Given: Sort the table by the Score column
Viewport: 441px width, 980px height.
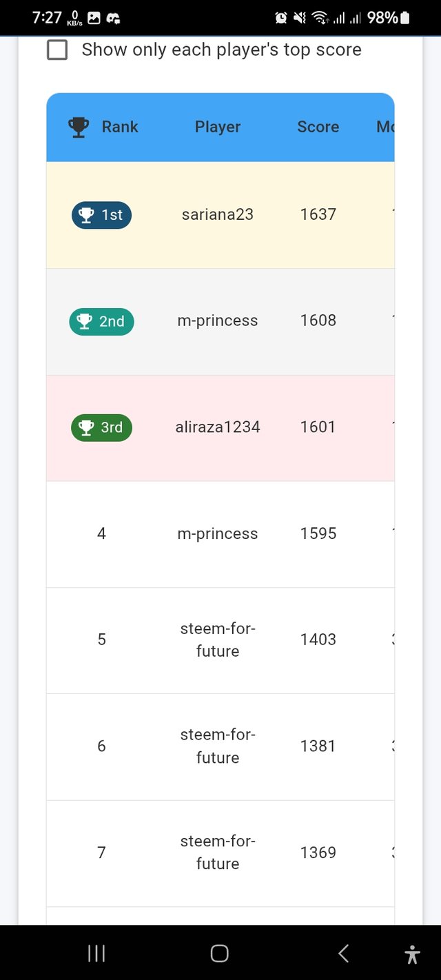Looking at the screenshot, I should [318, 126].
